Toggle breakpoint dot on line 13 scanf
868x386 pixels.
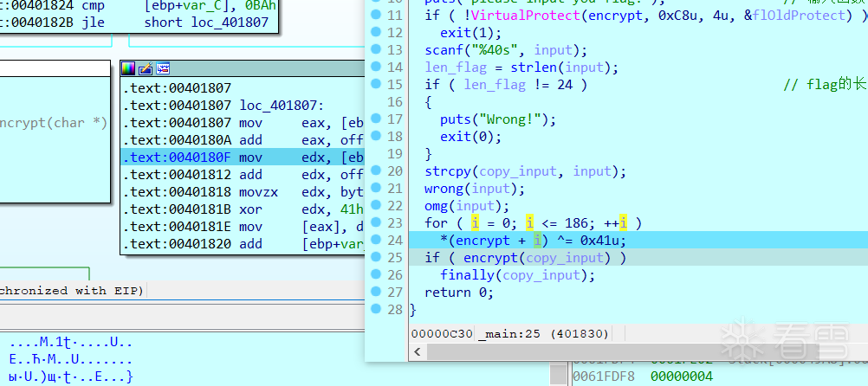tap(377, 49)
